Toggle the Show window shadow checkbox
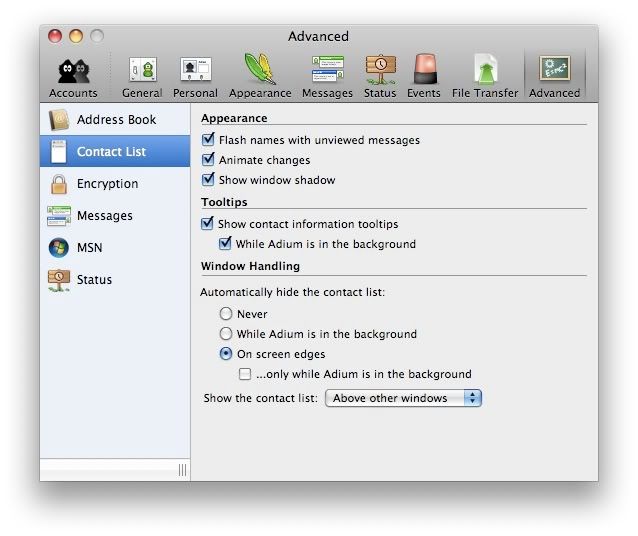The height and width of the screenshot is (536, 638). [x=209, y=180]
